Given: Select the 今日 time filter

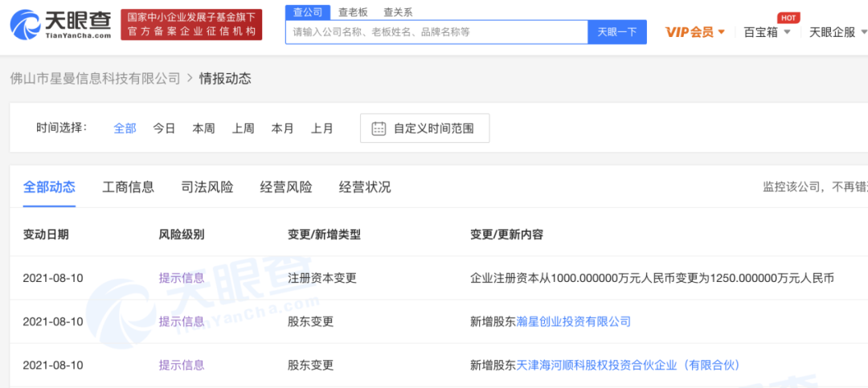Looking at the screenshot, I should click(x=164, y=129).
